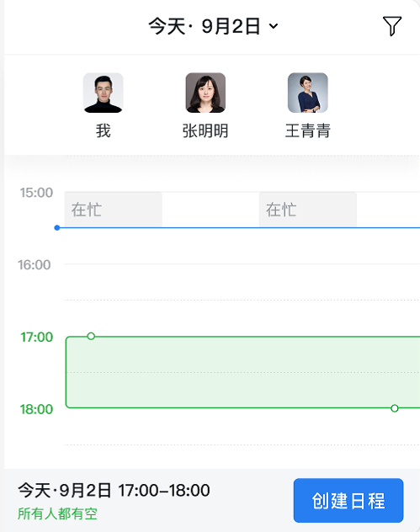Click the 我 name label
Screen dimensions: 420x532
tap(104, 130)
